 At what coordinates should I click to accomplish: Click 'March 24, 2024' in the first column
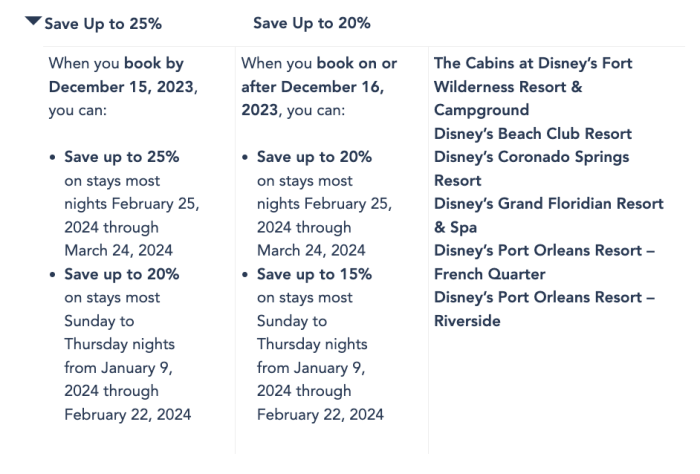[120, 251]
